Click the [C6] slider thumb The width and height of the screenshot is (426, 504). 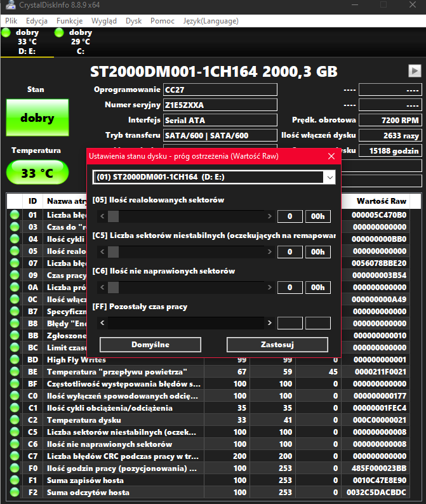(x=113, y=288)
